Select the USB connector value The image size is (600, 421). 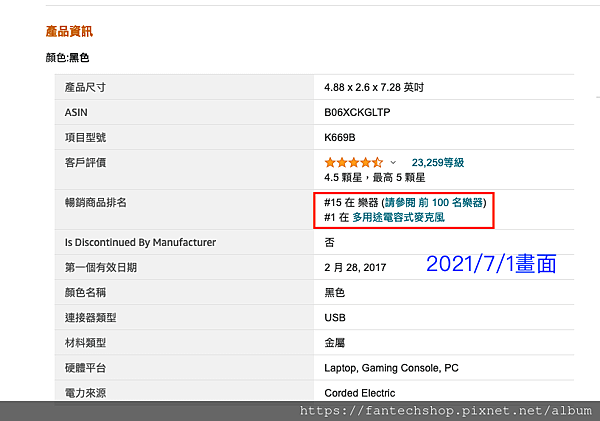point(335,318)
